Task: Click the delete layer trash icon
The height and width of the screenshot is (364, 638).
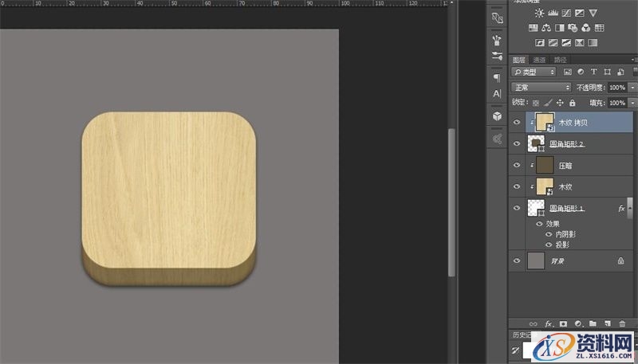Action: click(x=622, y=324)
